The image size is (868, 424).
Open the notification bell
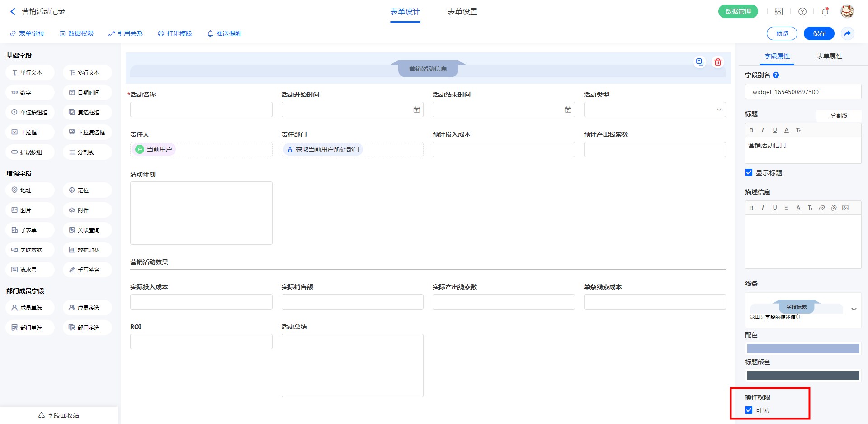[825, 12]
